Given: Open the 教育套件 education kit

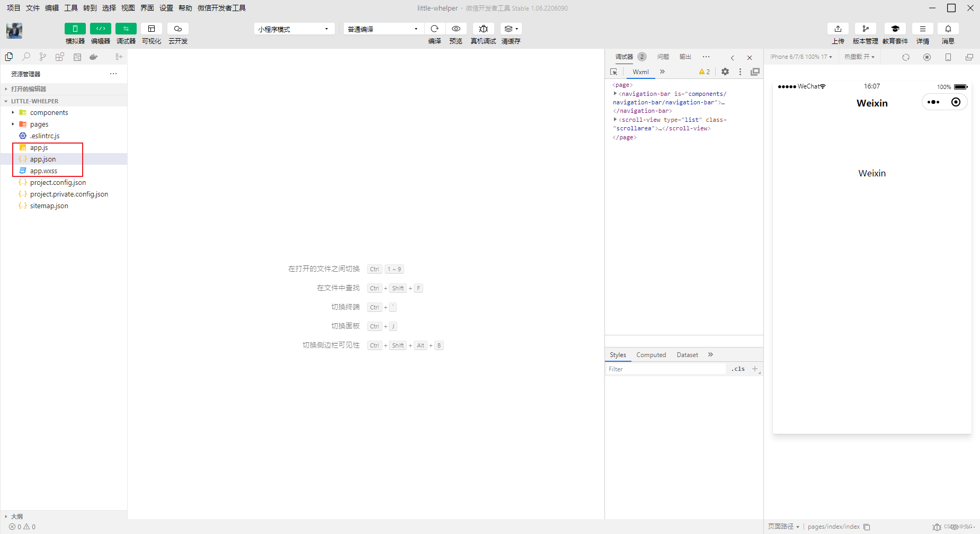Looking at the screenshot, I should tap(895, 29).
